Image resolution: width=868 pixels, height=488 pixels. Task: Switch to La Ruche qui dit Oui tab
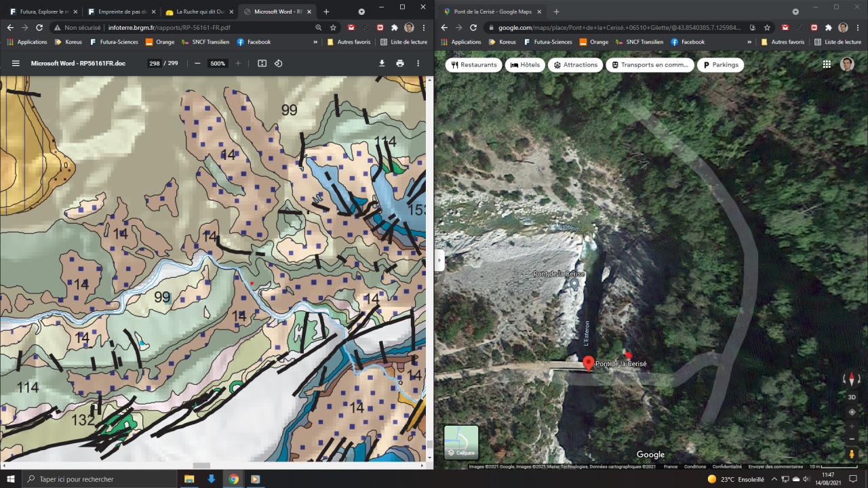[x=200, y=12]
